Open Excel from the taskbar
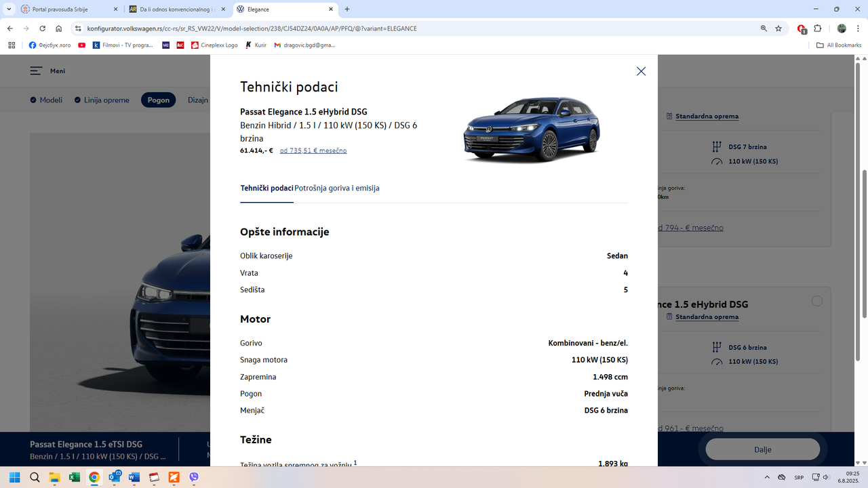Image resolution: width=868 pixels, height=488 pixels. (x=75, y=477)
